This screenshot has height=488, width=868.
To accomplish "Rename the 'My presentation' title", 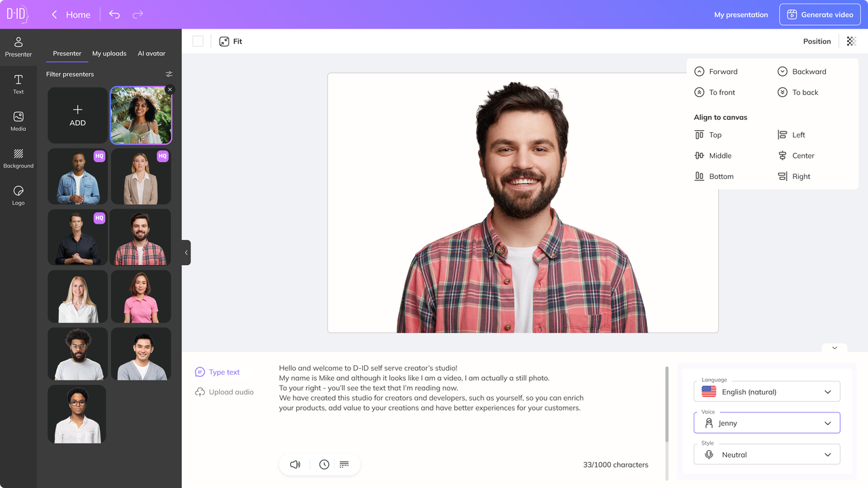I will pyautogui.click(x=741, y=14).
